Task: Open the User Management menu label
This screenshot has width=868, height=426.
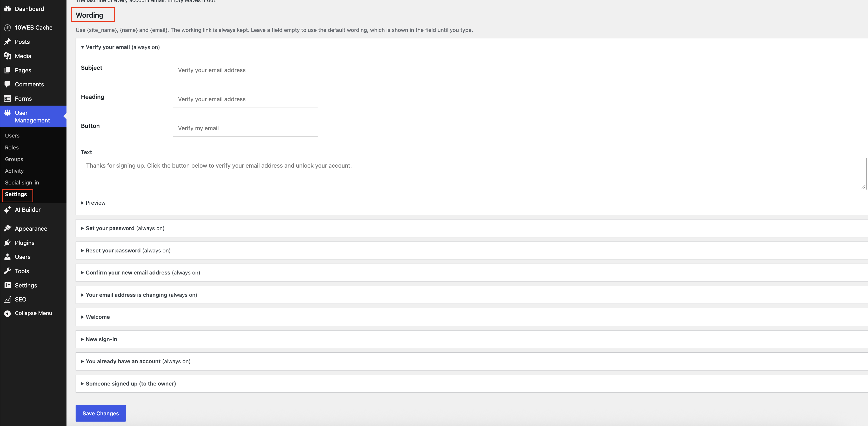Action: (x=32, y=117)
